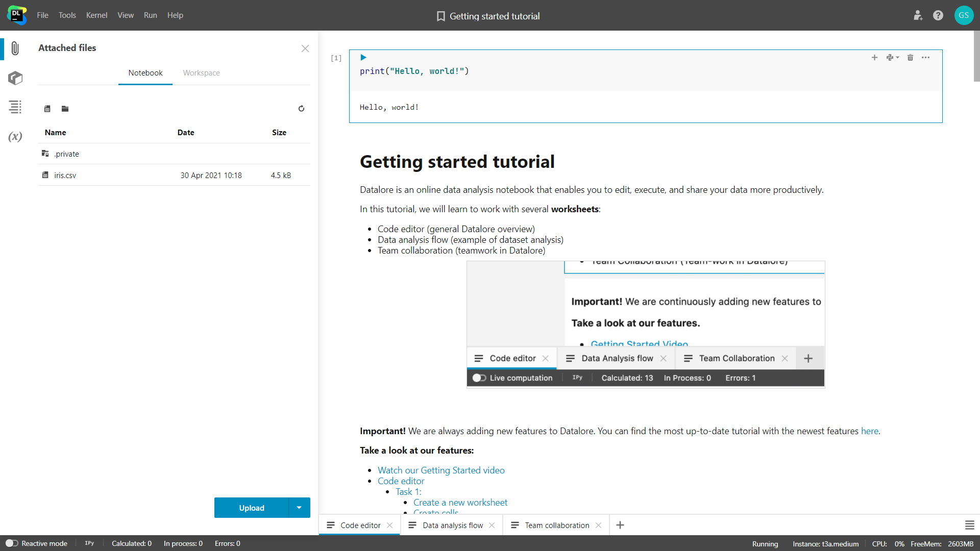Image resolution: width=980 pixels, height=551 pixels.
Task: Click the run cell play button
Action: pos(364,58)
